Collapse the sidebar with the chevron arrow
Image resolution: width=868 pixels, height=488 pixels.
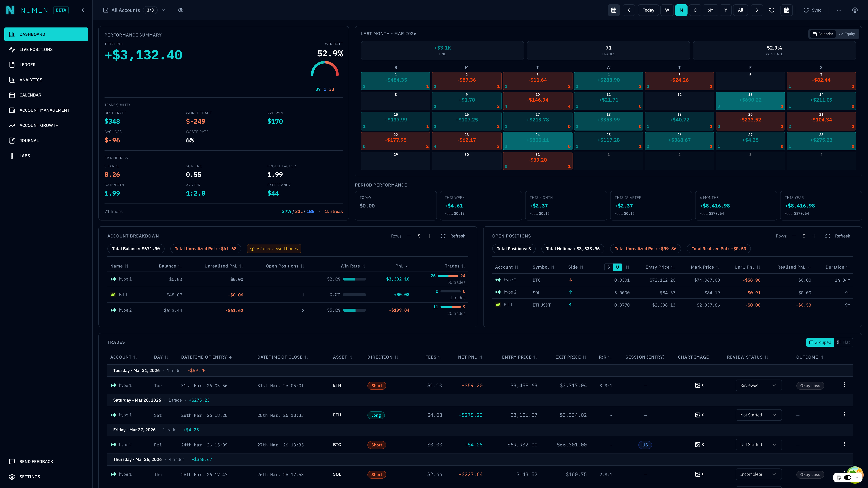pos(83,10)
